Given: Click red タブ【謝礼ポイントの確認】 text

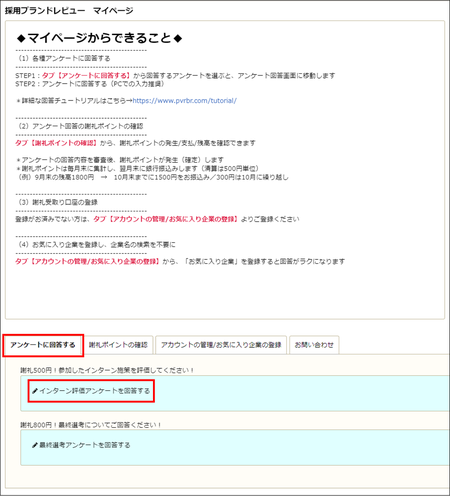Looking at the screenshot, I should (x=56, y=143).
